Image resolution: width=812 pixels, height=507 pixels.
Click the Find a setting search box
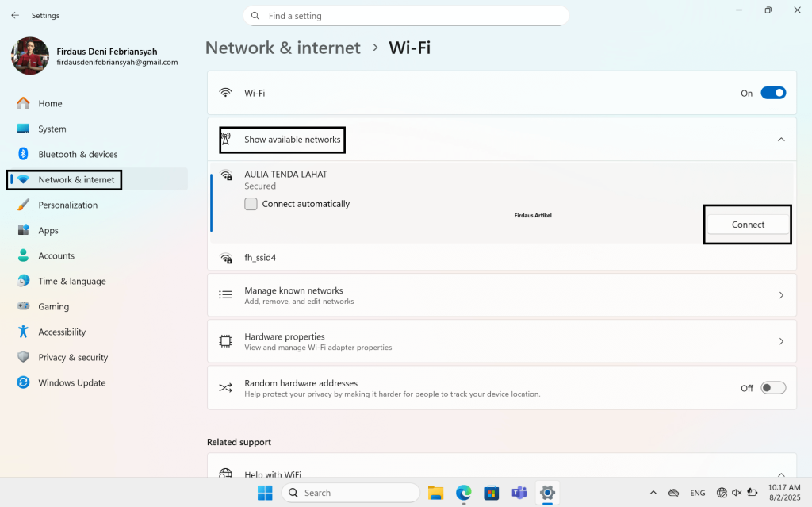coord(405,15)
